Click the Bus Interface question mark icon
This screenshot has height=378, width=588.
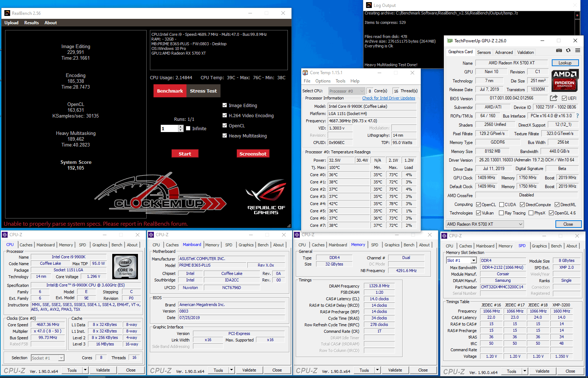pyautogui.click(x=577, y=116)
